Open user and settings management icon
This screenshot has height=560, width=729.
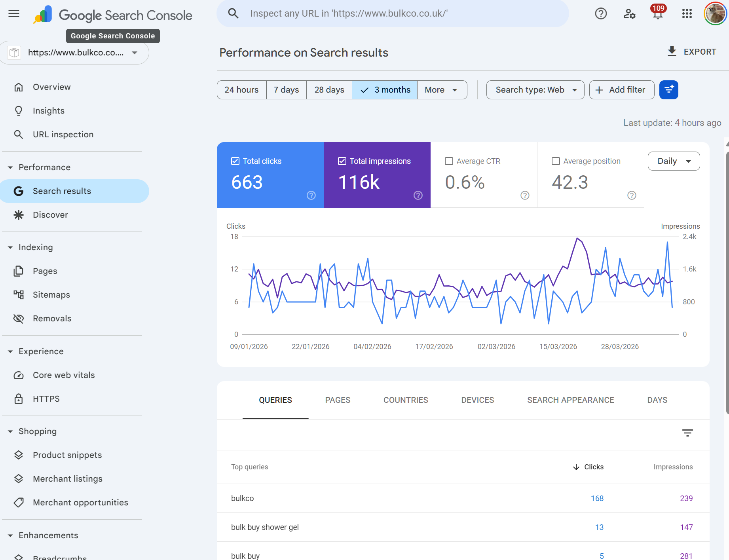pos(629,14)
